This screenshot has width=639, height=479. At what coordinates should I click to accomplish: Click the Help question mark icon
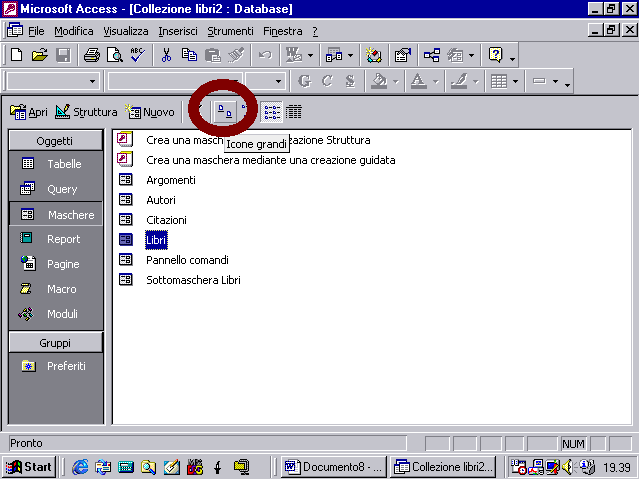(495, 55)
